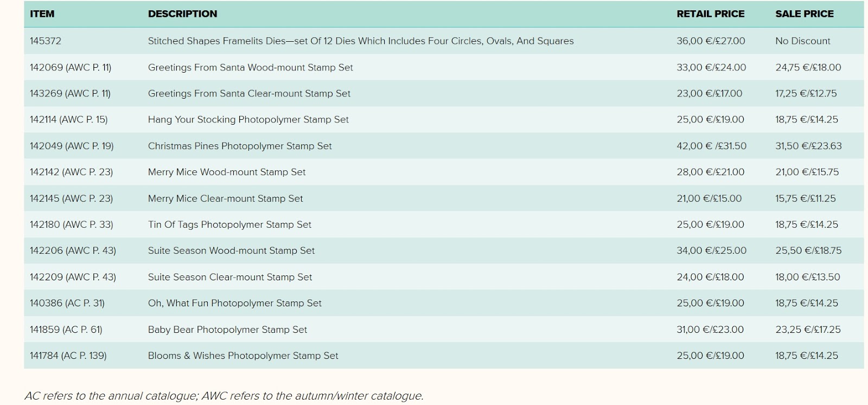Screen dimensions: 868x405
Task: Select item 141784 (AC P. 139)
Action: click(x=68, y=356)
